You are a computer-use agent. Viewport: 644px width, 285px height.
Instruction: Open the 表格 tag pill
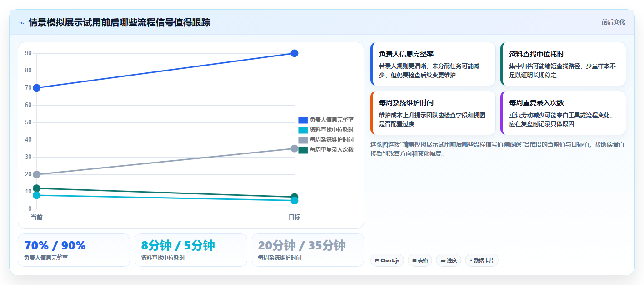coord(420,260)
